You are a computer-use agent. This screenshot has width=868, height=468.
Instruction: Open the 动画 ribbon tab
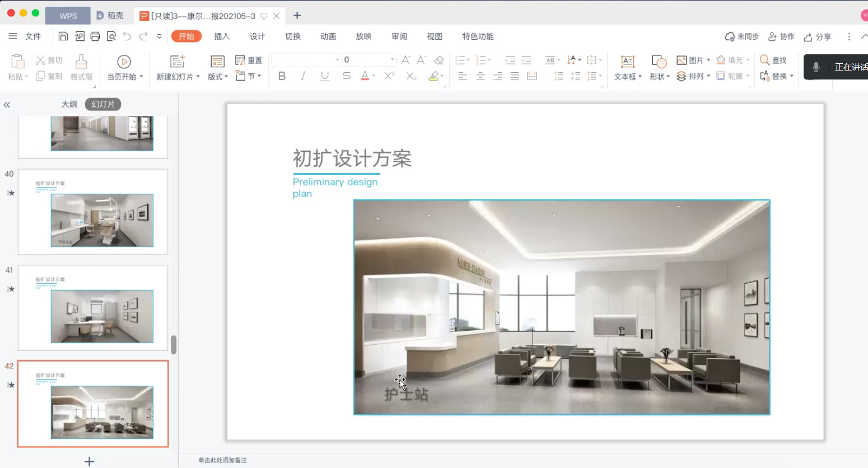point(328,36)
